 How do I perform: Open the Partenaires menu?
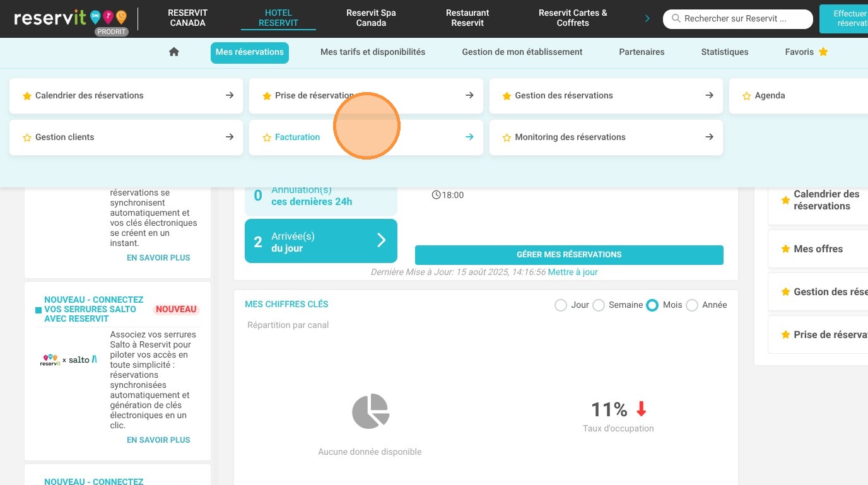(x=642, y=52)
